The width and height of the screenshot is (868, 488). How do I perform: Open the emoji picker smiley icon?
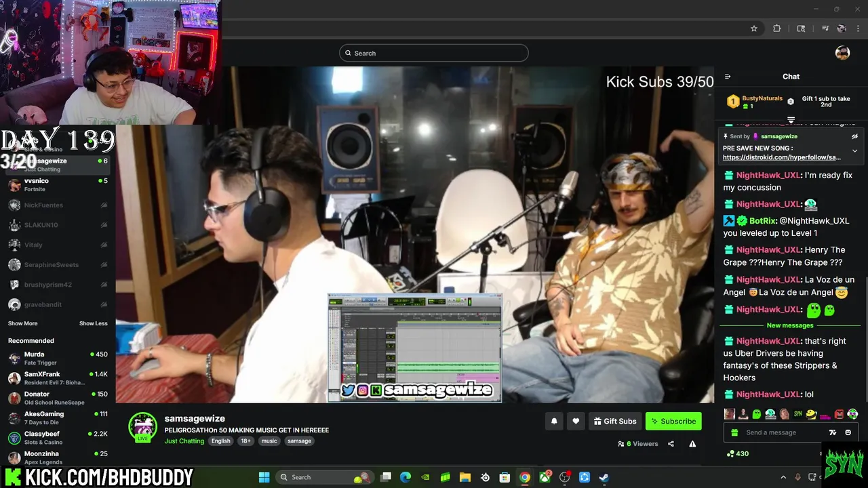click(848, 432)
